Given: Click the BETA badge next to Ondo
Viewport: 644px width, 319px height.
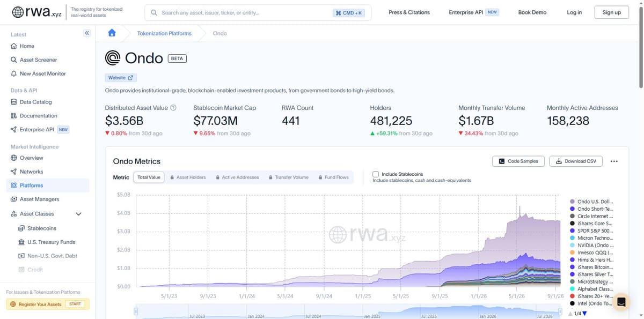Looking at the screenshot, I should (177, 58).
